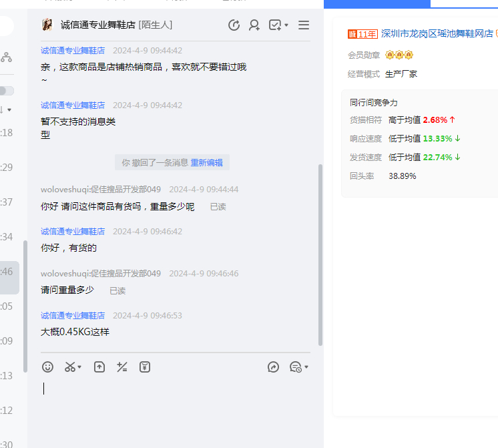Toggle the switch in the left sidebar
The image size is (498, 448).
coord(7,91)
